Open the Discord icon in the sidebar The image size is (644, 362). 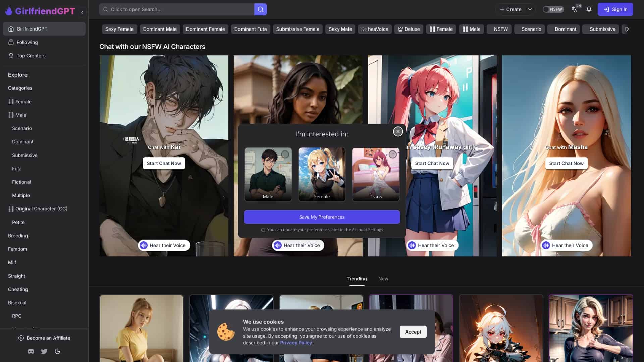[x=31, y=351]
